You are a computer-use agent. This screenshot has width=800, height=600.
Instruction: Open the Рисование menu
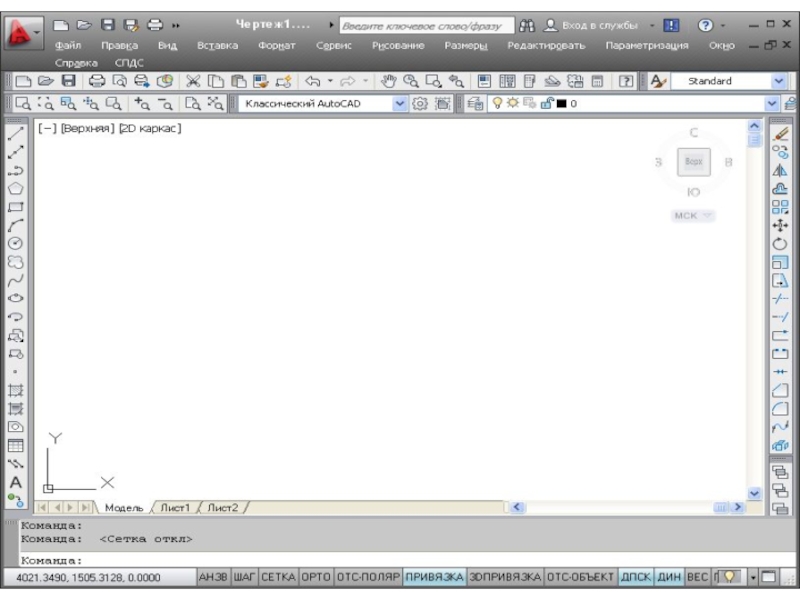pyautogui.click(x=398, y=45)
